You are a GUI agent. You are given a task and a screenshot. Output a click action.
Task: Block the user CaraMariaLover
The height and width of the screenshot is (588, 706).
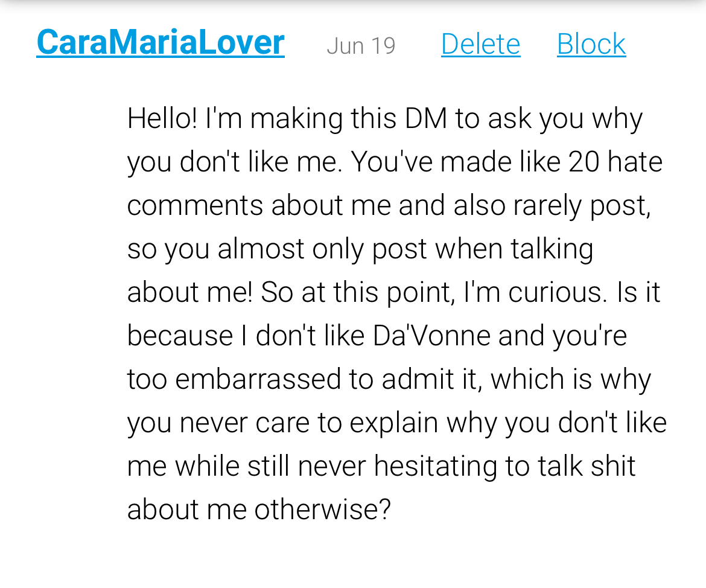[591, 44]
